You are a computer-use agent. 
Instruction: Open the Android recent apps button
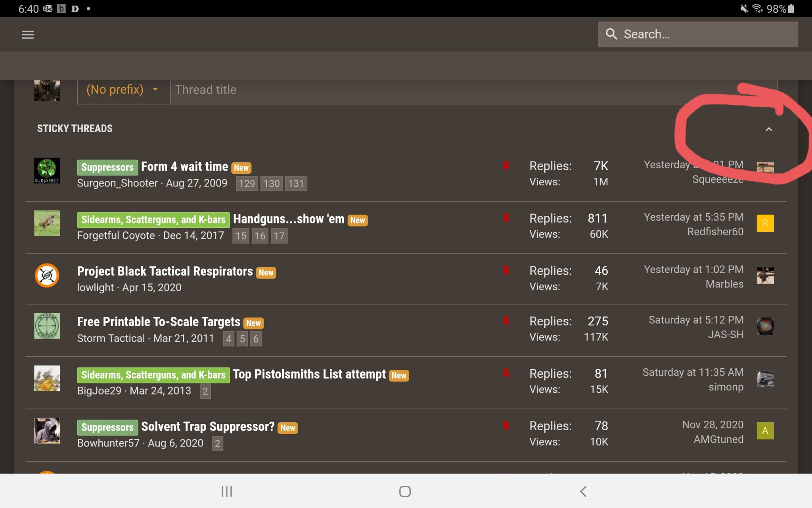pyautogui.click(x=226, y=491)
